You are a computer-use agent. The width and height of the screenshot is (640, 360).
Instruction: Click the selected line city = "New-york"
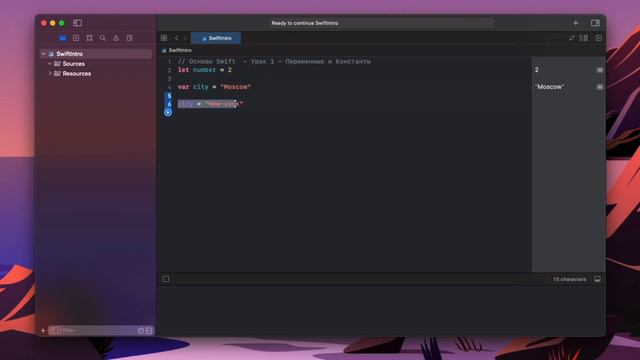coord(210,104)
